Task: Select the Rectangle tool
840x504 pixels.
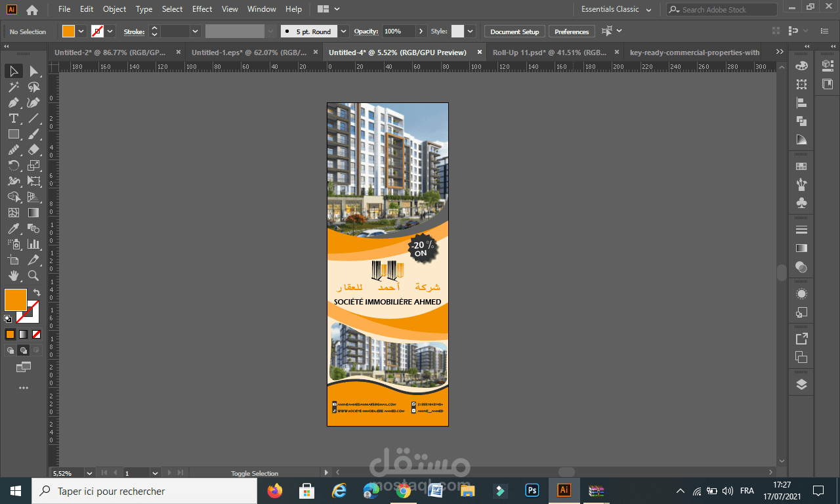Action: click(13, 134)
